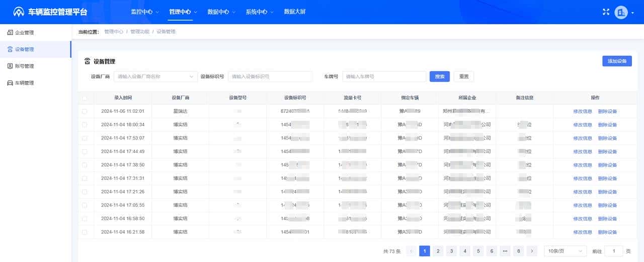
Task: Expand the 监控中心 top menu
Action: pos(144,12)
